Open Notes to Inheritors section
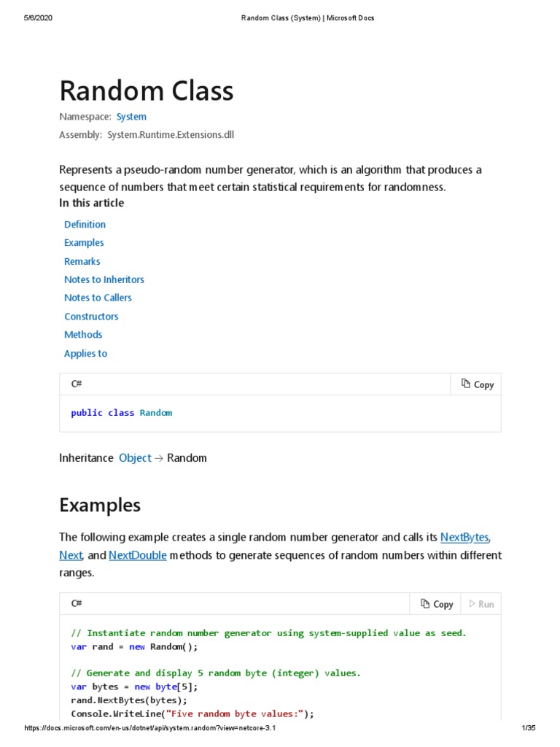The height and width of the screenshot is (747, 560). 104,279
